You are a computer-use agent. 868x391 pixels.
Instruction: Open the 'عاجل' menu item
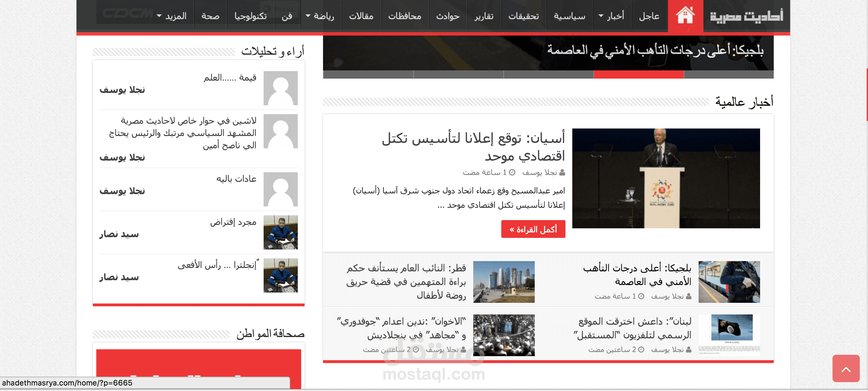click(x=649, y=16)
